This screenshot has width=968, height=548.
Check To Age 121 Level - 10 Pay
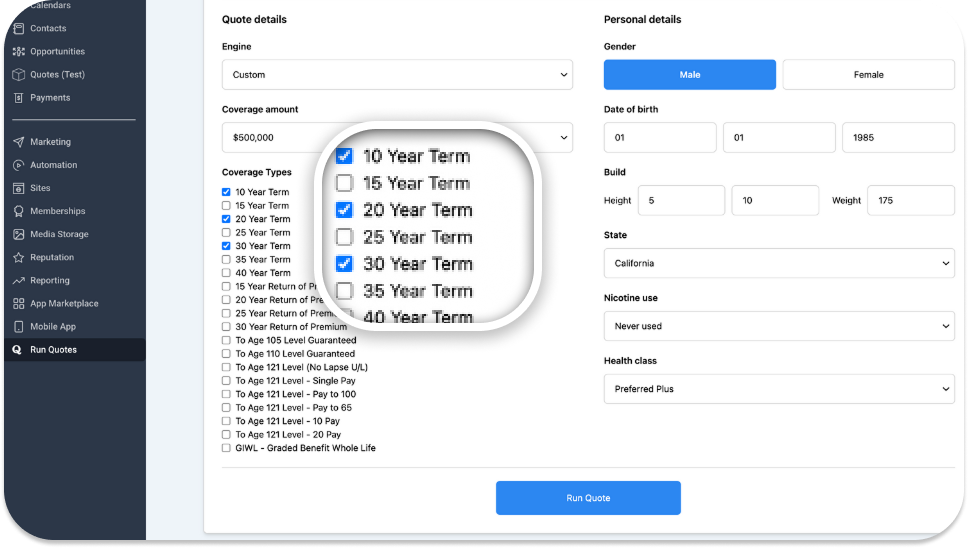coord(226,421)
